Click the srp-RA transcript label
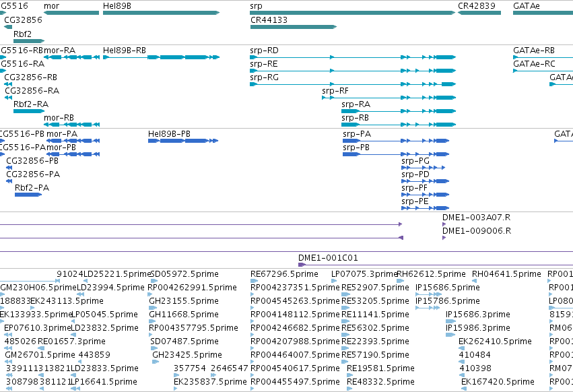The image size is (573, 392). tap(356, 104)
